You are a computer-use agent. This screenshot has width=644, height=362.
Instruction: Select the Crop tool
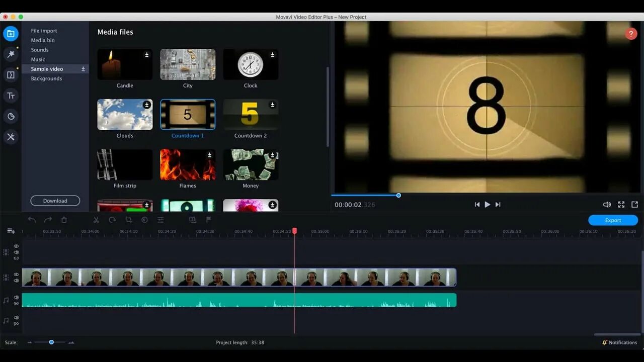[x=128, y=220]
